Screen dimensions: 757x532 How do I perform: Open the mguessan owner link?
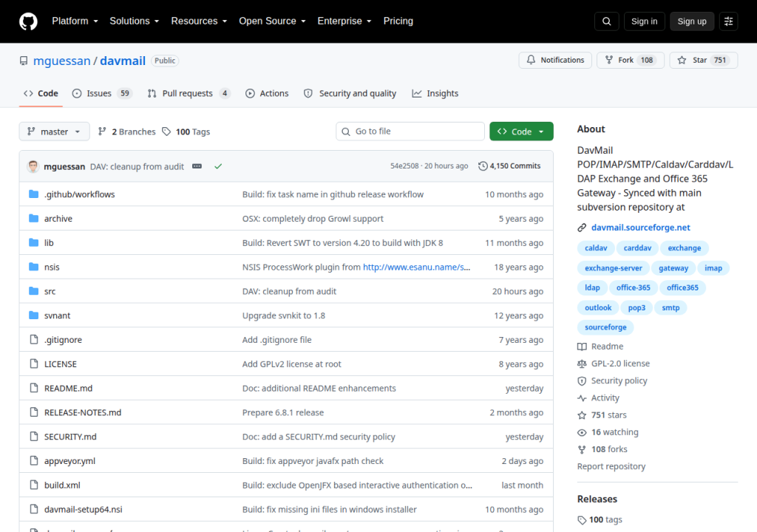pos(62,61)
